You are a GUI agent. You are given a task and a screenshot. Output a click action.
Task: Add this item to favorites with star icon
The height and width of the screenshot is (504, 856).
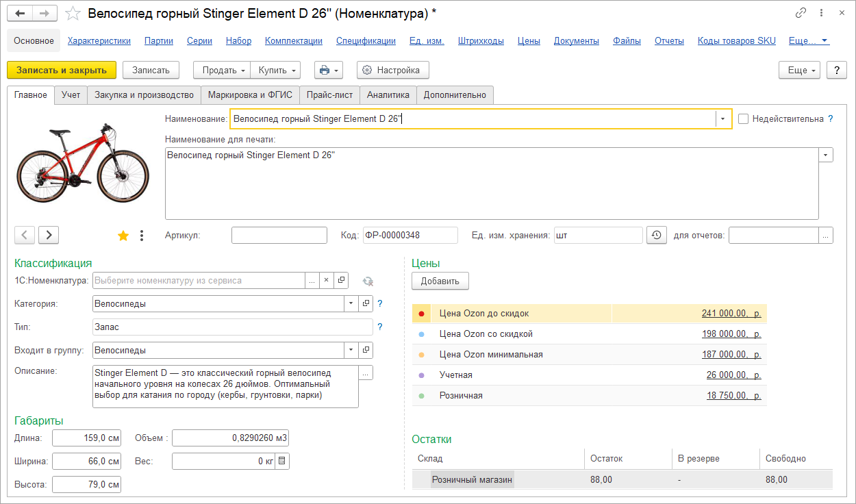click(71, 14)
